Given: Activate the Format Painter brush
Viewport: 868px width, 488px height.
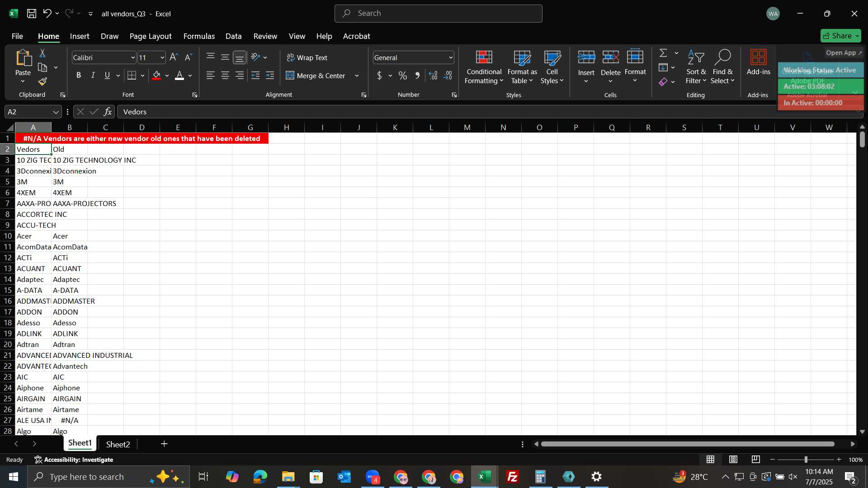Looking at the screenshot, I should point(42,82).
